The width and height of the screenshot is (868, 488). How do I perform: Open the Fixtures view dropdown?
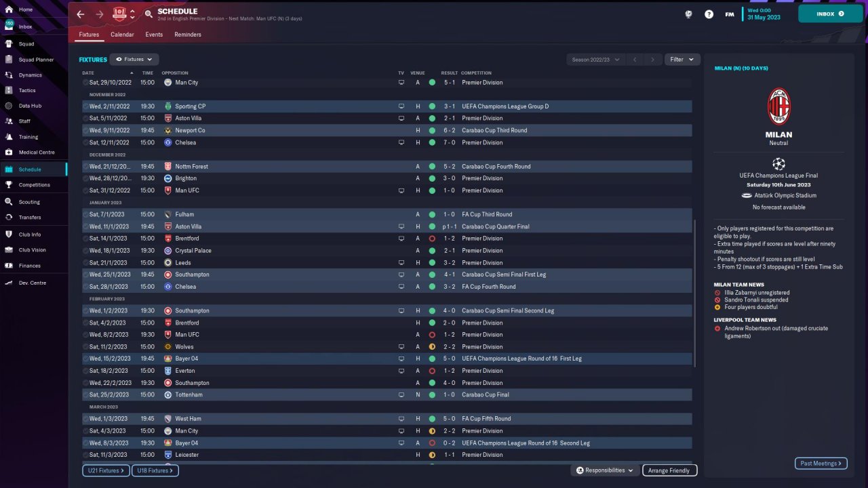tap(134, 60)
